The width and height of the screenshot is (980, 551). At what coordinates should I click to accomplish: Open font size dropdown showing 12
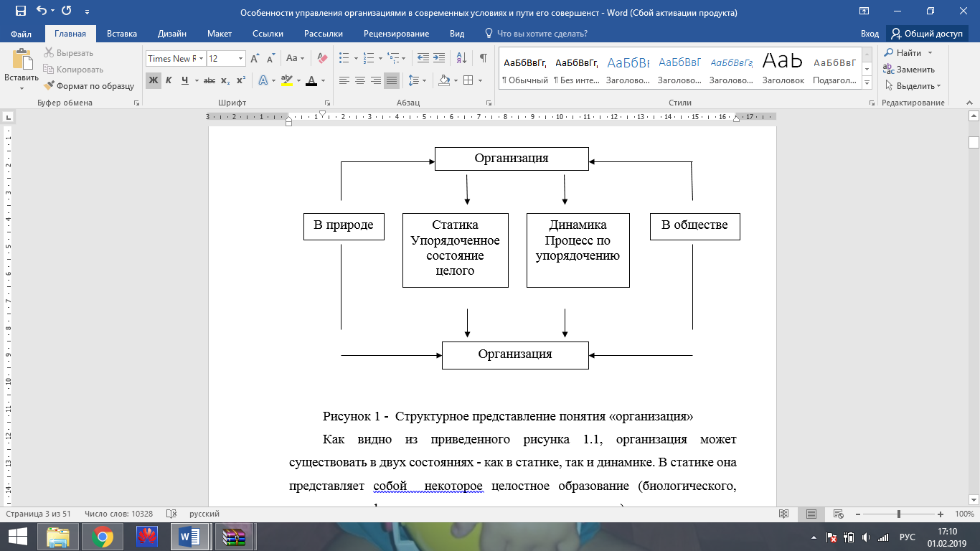[240, 59]
